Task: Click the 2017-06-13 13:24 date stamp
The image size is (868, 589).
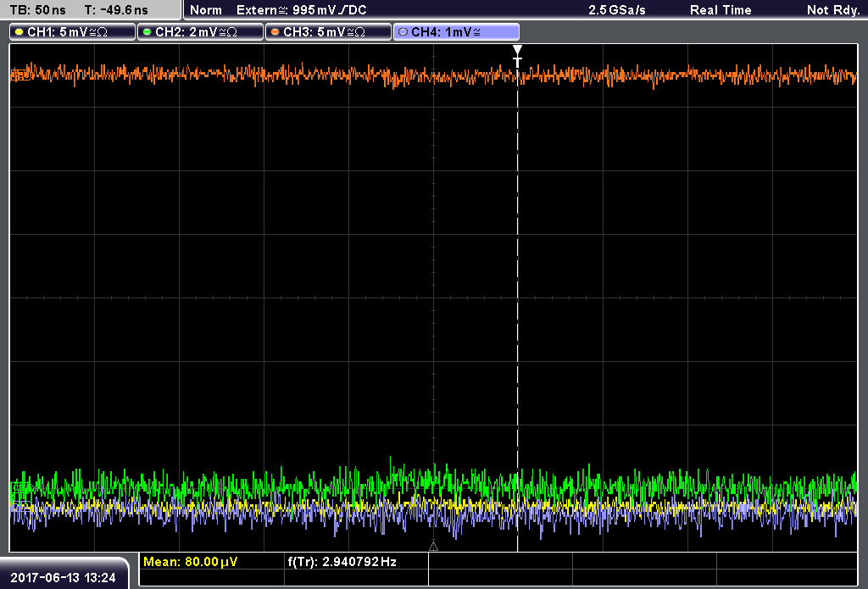Action: tap(63, 578)
